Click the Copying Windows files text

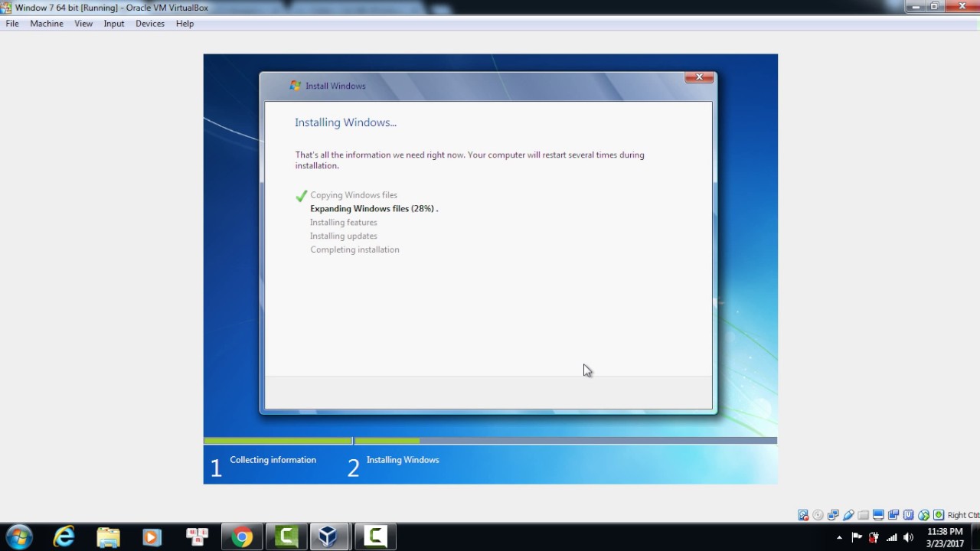pos(354,195)
